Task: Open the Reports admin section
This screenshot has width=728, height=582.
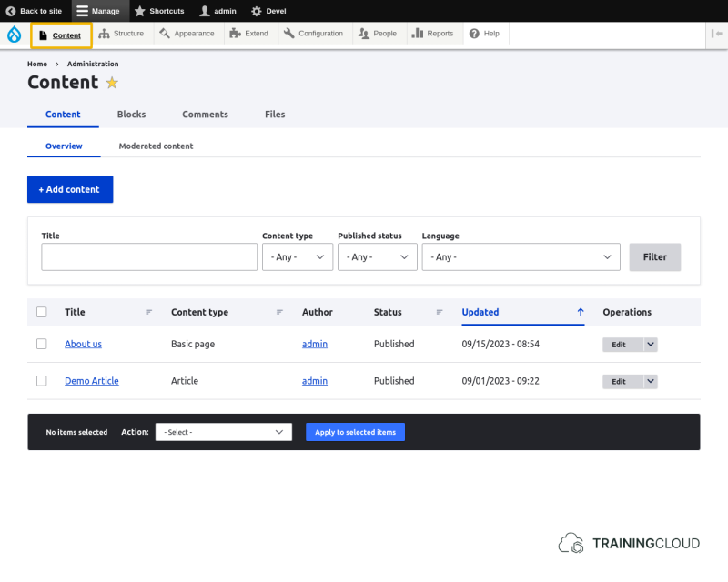Action: pyautogui.click(x=433, y=34)
